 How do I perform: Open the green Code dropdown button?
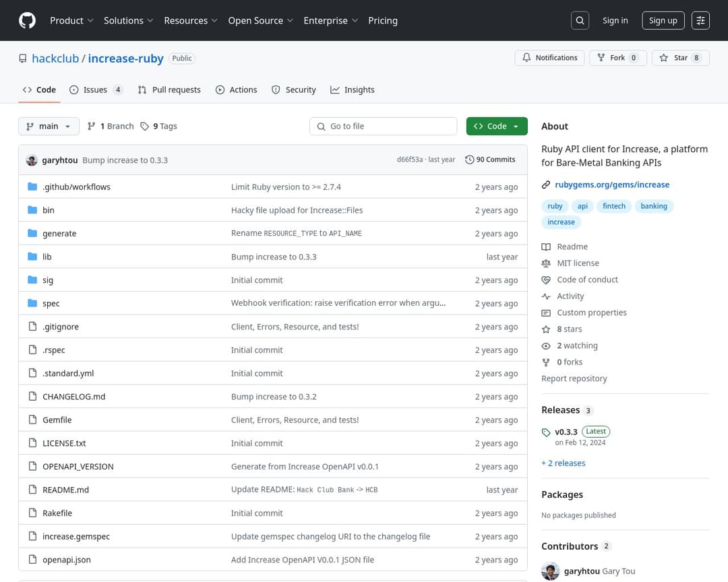497,126
